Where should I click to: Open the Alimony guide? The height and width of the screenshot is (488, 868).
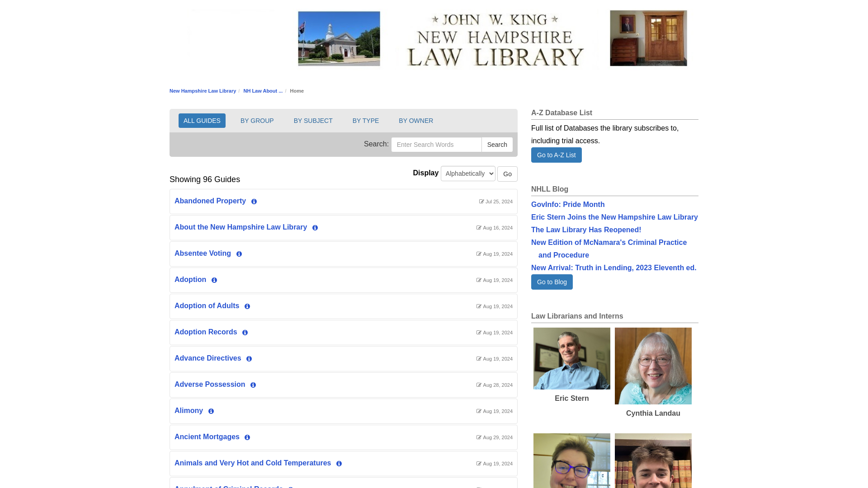[x=189, y=411]
